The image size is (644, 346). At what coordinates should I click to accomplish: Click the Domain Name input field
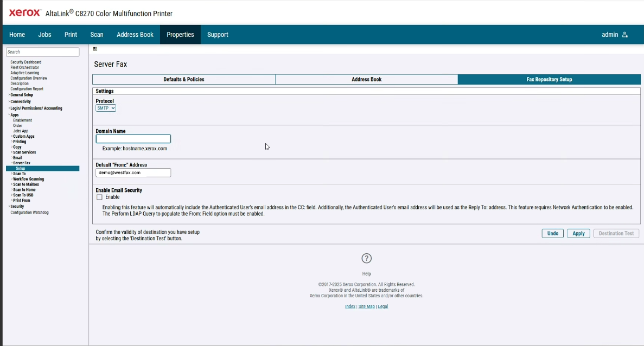point(133,139)
